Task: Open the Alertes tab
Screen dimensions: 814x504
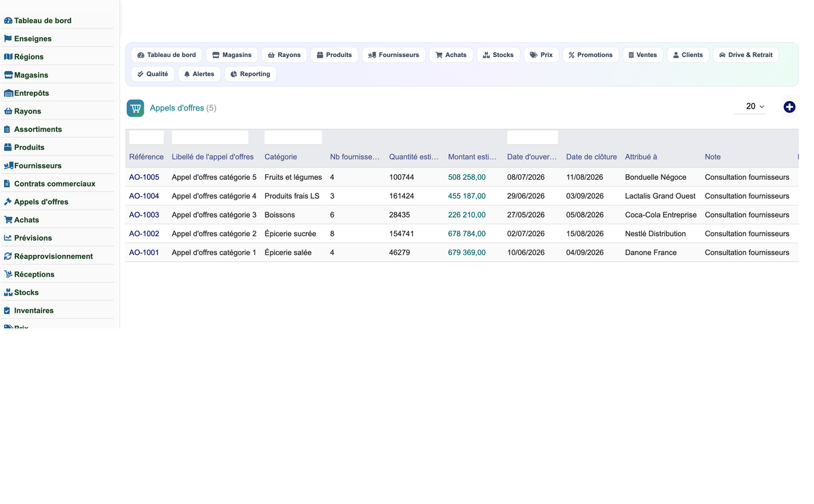Action: coord(199,74)
